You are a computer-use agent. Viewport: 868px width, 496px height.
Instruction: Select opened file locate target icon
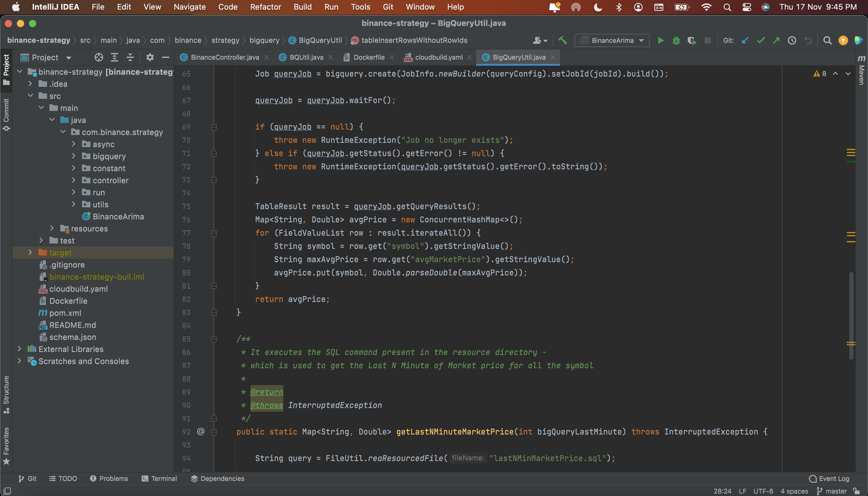99,57
